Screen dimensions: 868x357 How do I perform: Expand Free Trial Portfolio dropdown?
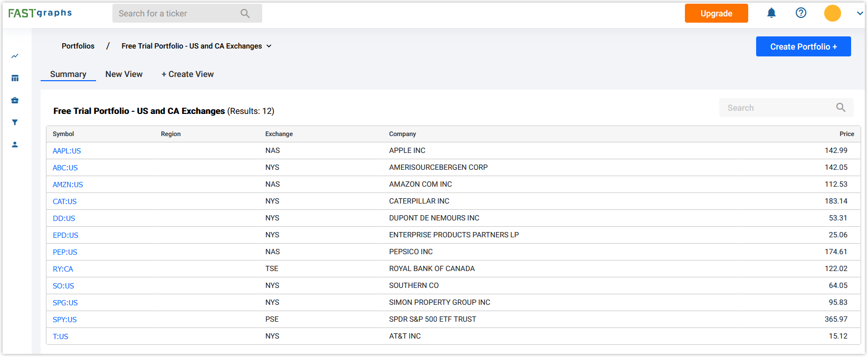(x=196, y=46)
